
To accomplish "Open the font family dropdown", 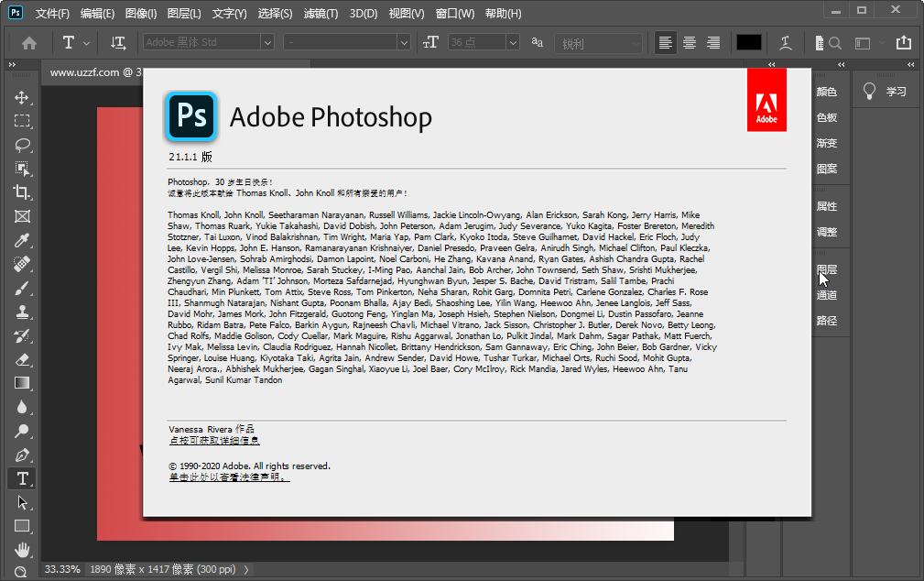I will pyautogui.click(x=266, y=40).
